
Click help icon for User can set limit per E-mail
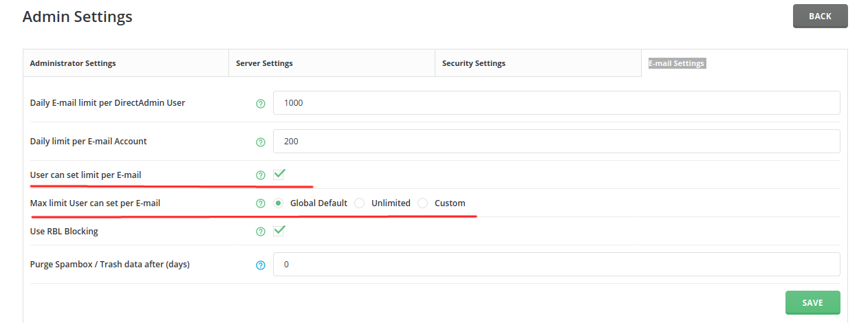point(261,175)
